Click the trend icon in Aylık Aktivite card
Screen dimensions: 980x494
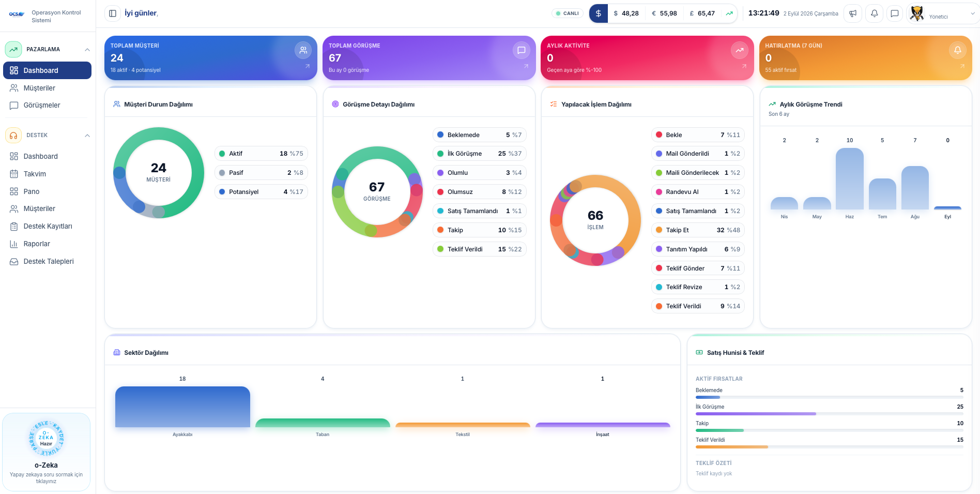(x=740, y=50)
